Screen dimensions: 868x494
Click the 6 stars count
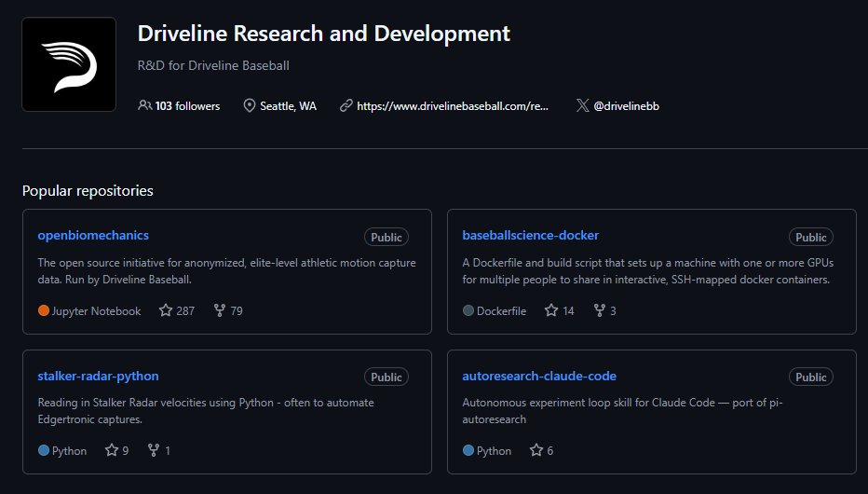tap(549, 451)
